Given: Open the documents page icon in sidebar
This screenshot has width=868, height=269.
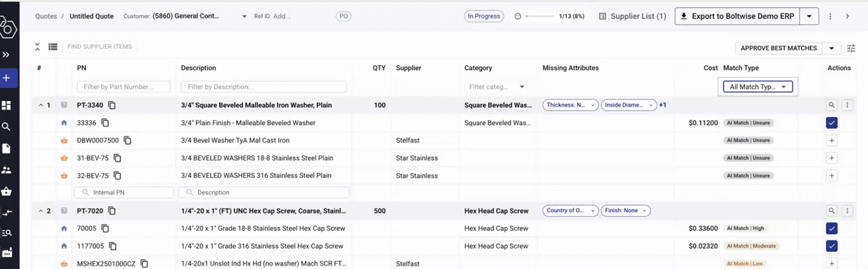Looking at the screenshot, I should tap(7, 148).
